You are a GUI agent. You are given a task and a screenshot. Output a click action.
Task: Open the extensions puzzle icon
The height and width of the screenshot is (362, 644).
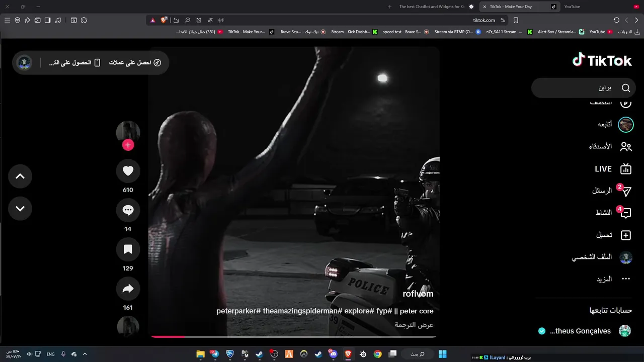84,20
